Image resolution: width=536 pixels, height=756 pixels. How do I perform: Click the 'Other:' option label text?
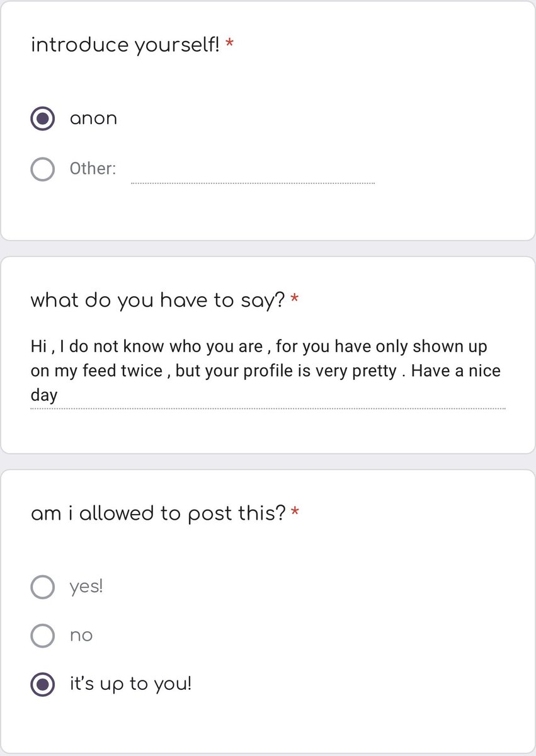click(x=93, y=169)
